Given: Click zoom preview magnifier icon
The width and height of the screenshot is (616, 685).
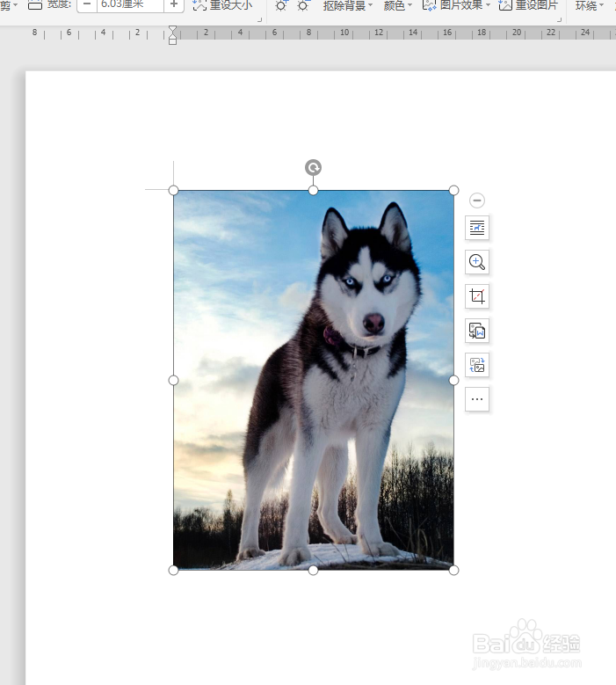Looking at the screenshot, I should click(477, 262).
